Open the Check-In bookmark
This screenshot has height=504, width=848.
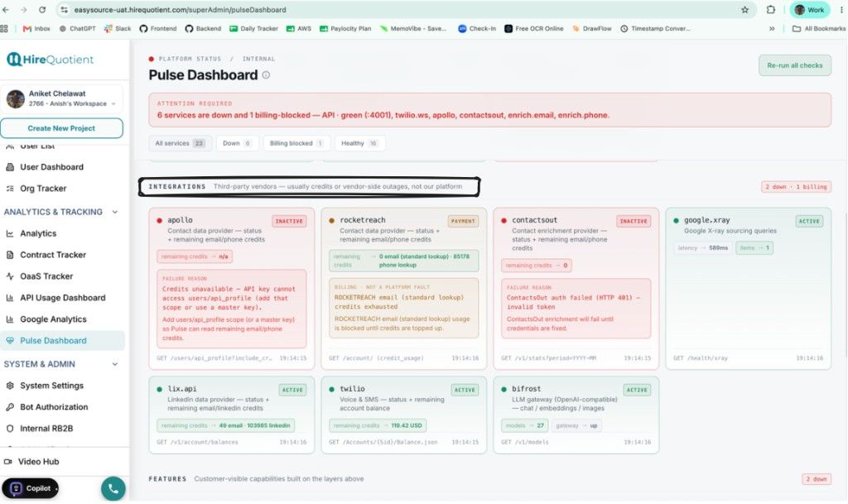tap(477, 29)
